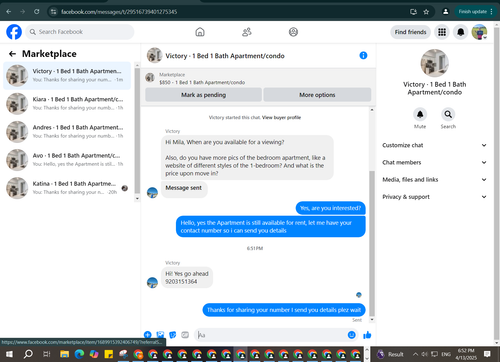The width and height of the screenshot is (500, 362).
Task: Click the ENG language indicator
Action: 446,354
